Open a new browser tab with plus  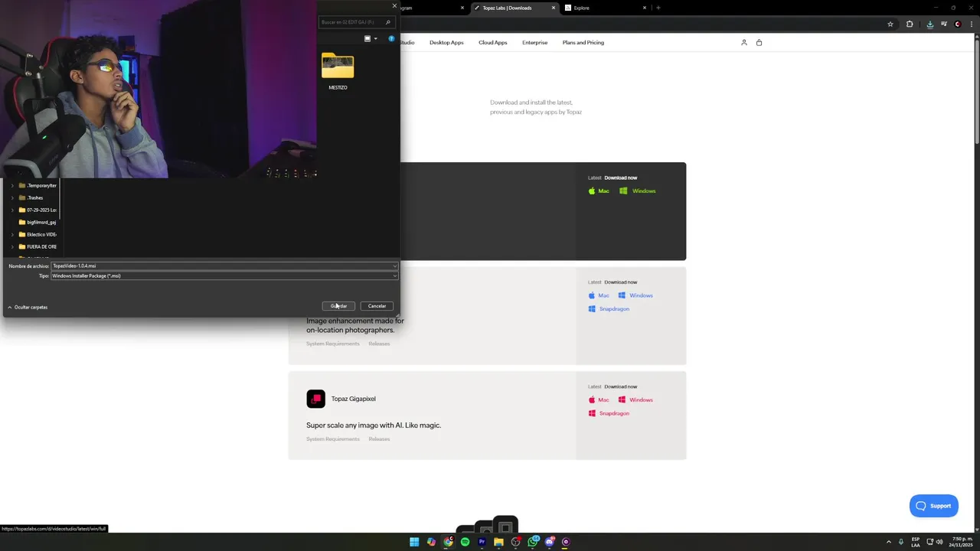[x=658, y=8]
